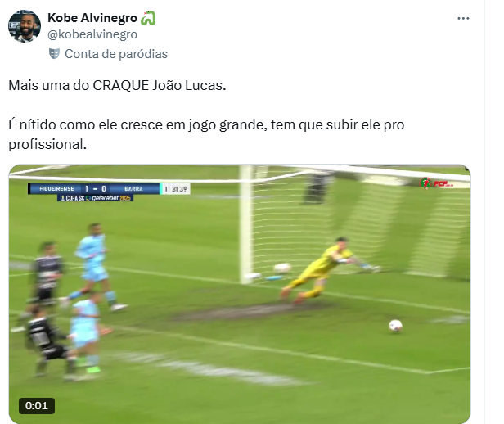Click the match timer in scoreboard
504x424 pixels.
(175, 189)
